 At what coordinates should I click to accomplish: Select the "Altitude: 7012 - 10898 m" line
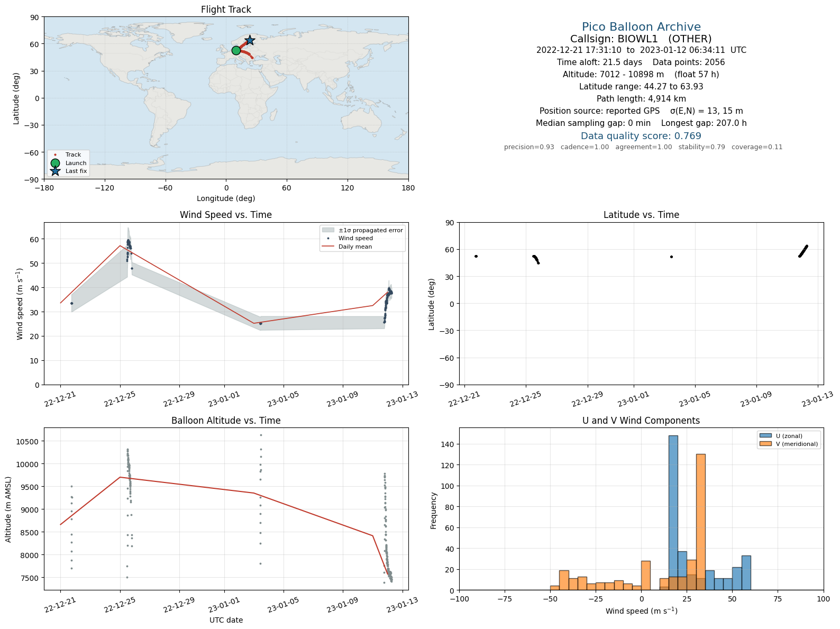point(641,75)
